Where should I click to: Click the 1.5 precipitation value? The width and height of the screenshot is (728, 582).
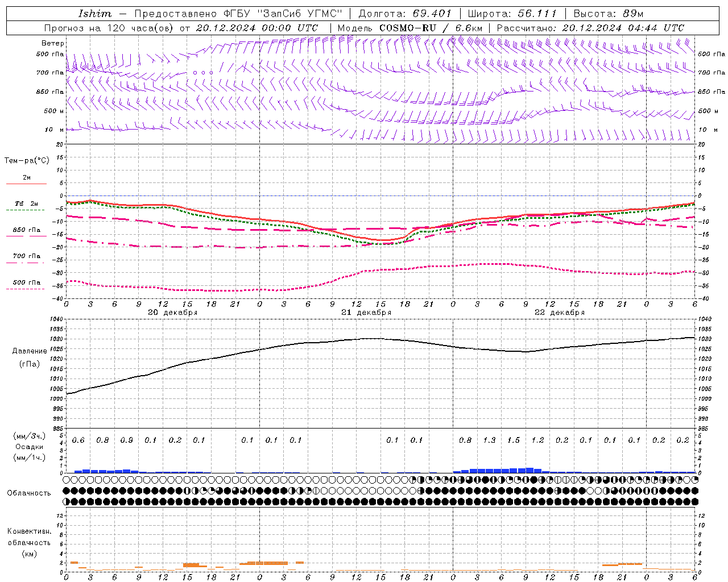[514, 440]
